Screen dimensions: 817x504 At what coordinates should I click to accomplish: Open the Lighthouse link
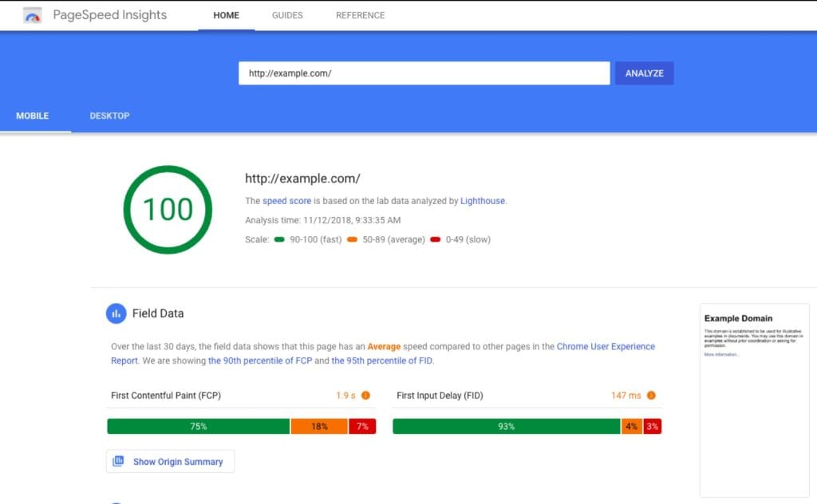pos(482,201)
